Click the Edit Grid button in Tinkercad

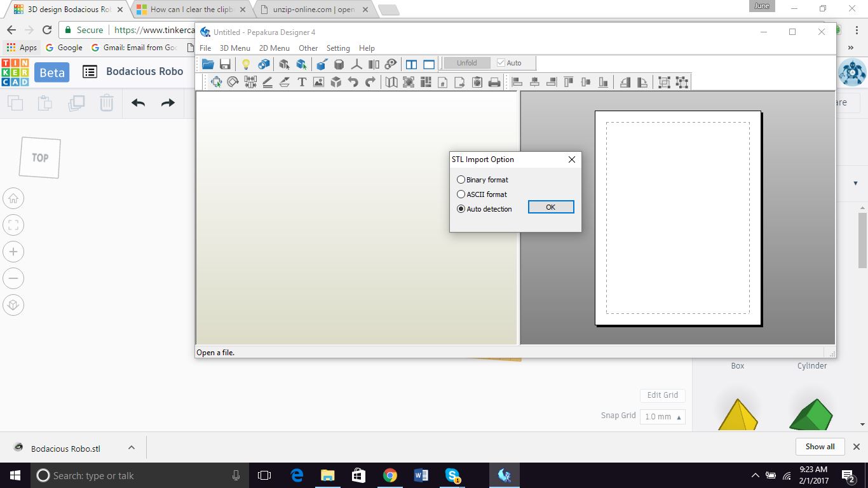click(x=662, y=395)
